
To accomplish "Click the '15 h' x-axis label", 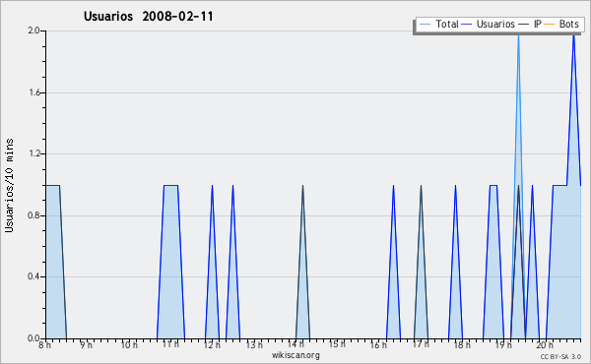I will [x=337, y=344].
